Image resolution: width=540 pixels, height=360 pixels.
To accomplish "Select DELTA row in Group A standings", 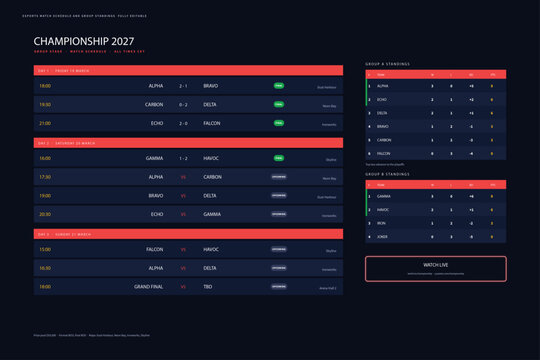I will click(436, 113).
